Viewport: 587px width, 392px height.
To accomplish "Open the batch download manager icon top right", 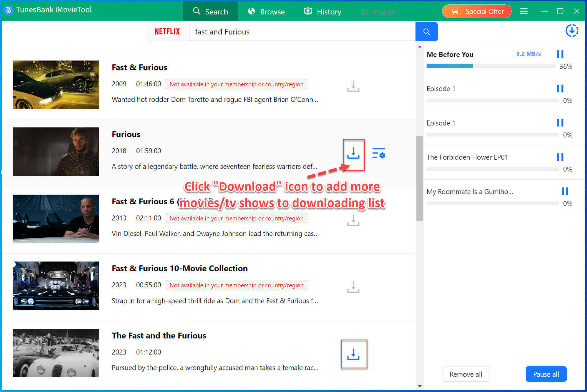I will coord(572,31).
